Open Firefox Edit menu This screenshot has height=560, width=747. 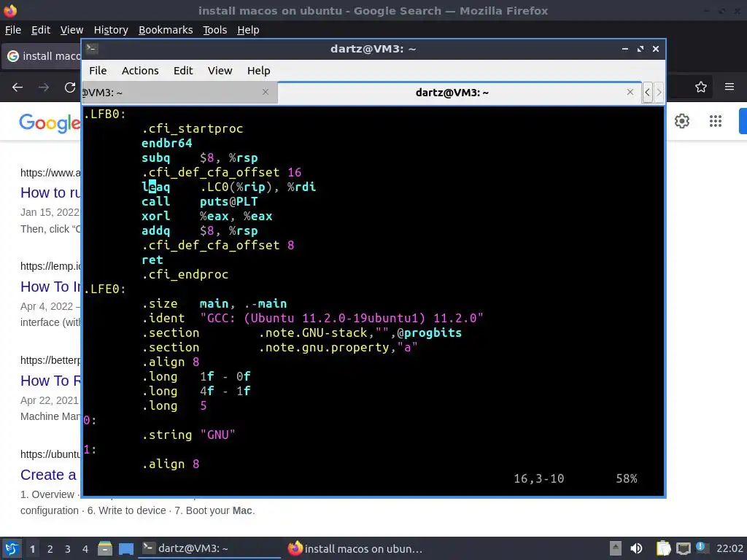[41, 30]
